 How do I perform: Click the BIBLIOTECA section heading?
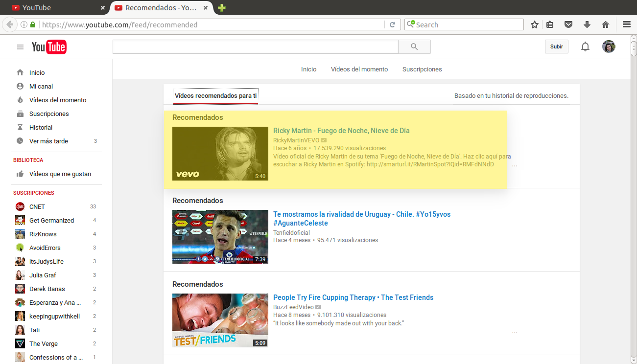click(x=28, y=160)
